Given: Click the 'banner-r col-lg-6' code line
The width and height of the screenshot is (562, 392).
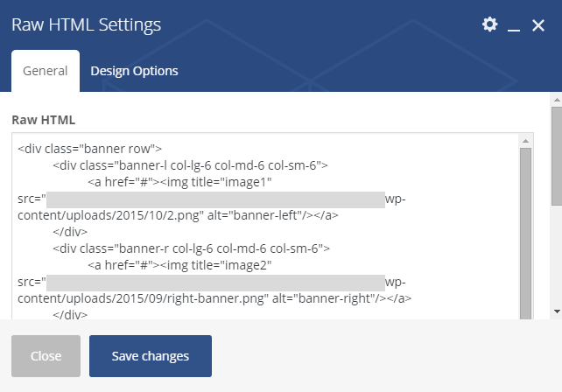Looking at the screenshot, I should point(191,248).
